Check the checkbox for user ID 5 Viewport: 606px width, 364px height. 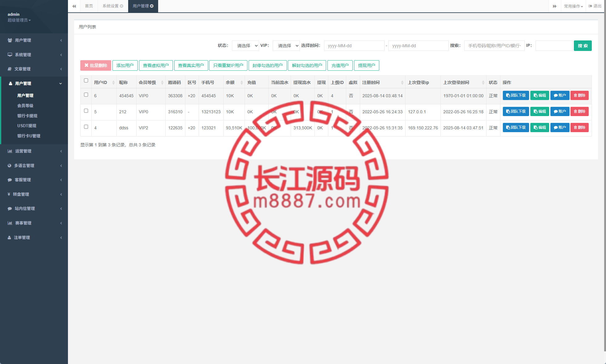(x=86, y=111)
